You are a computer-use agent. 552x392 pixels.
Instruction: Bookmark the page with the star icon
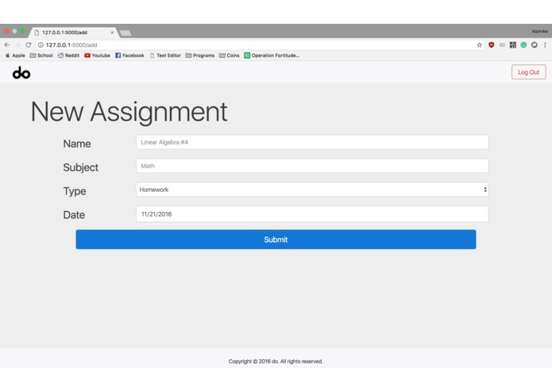tap(479, 45)
